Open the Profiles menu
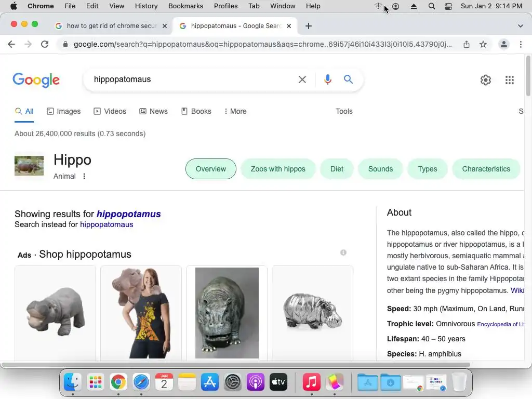Image resolution: width=532 pixels, height=399 pixels. click(x=225, y=6)
